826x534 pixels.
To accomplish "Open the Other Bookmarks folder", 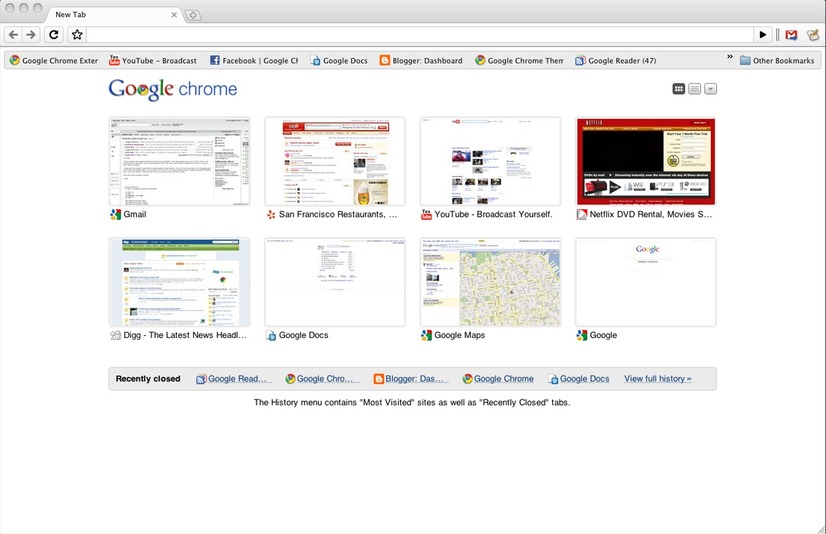I will pyautogui.click(x=777, y=61).
